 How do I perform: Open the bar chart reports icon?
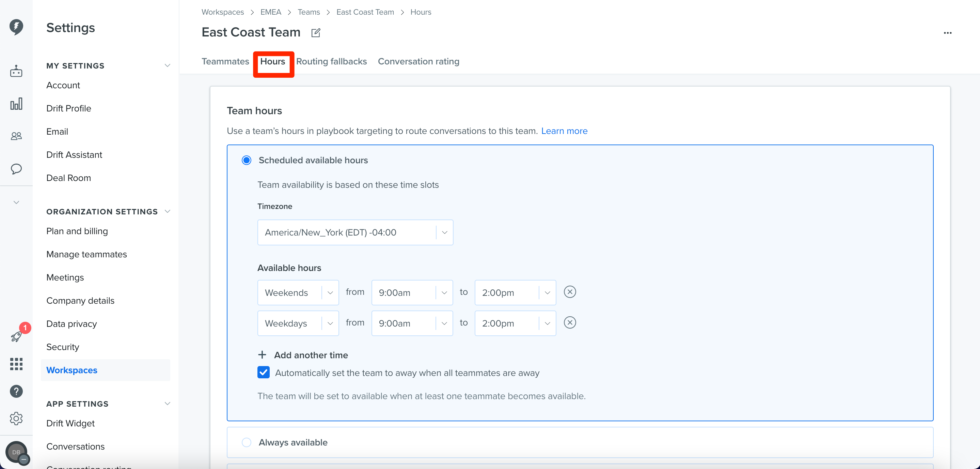(x=16, y=104)
